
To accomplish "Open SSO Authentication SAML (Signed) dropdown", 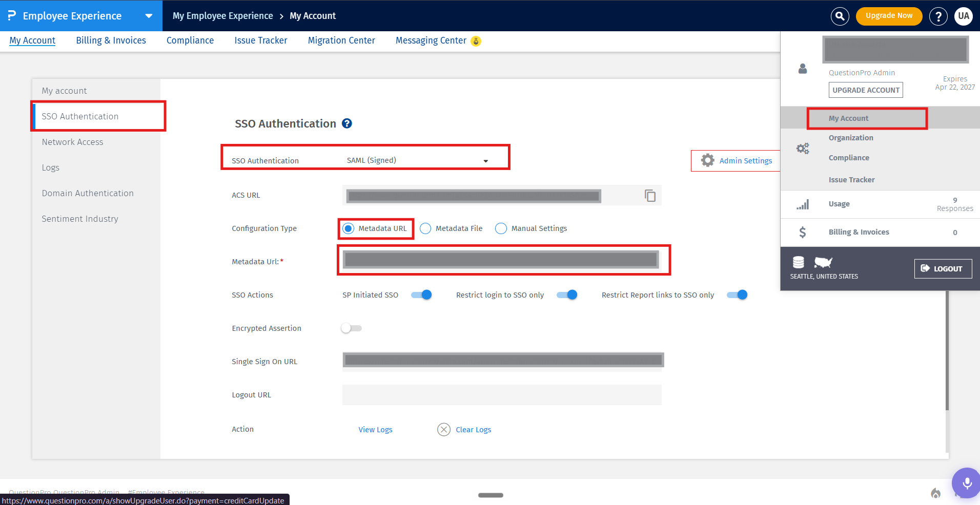I will (x=418, y=160).
